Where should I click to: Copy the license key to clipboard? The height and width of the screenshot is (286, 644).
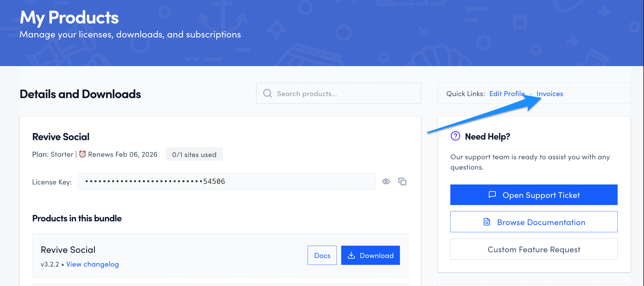point(402,182)
